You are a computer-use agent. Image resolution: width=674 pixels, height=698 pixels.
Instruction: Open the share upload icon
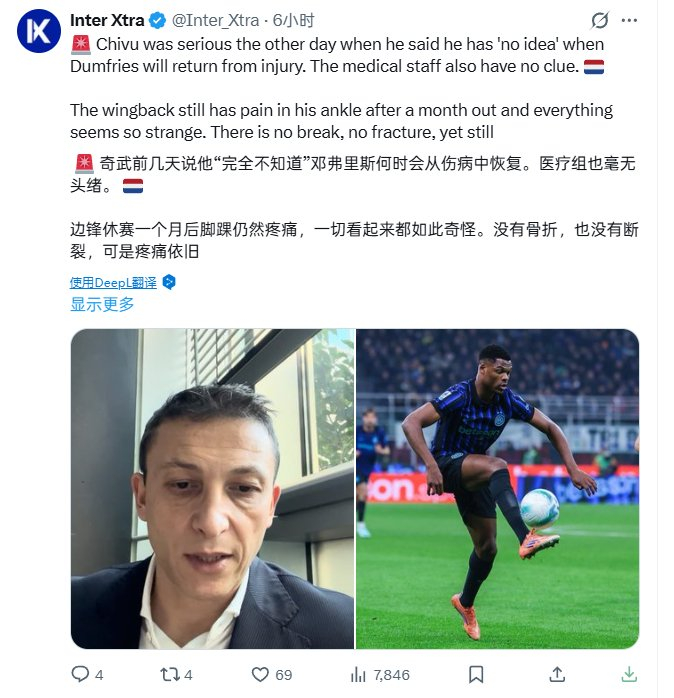click(557, 674)
